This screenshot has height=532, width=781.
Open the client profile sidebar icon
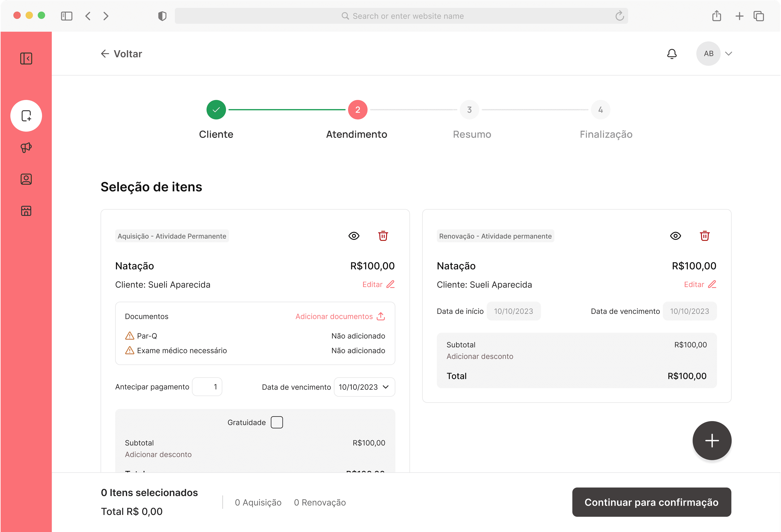coord(26,179)
